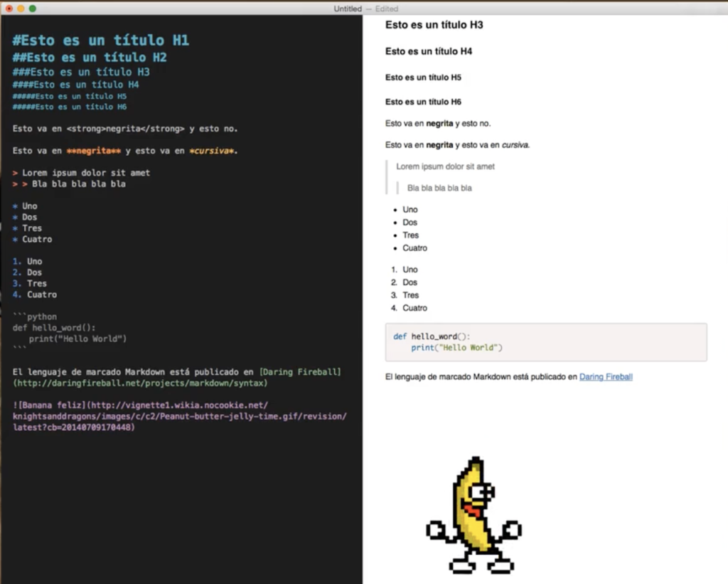Screen dimensions: 728x584
Task: Click the green zoom window button
Action: [x=33, y=9]
